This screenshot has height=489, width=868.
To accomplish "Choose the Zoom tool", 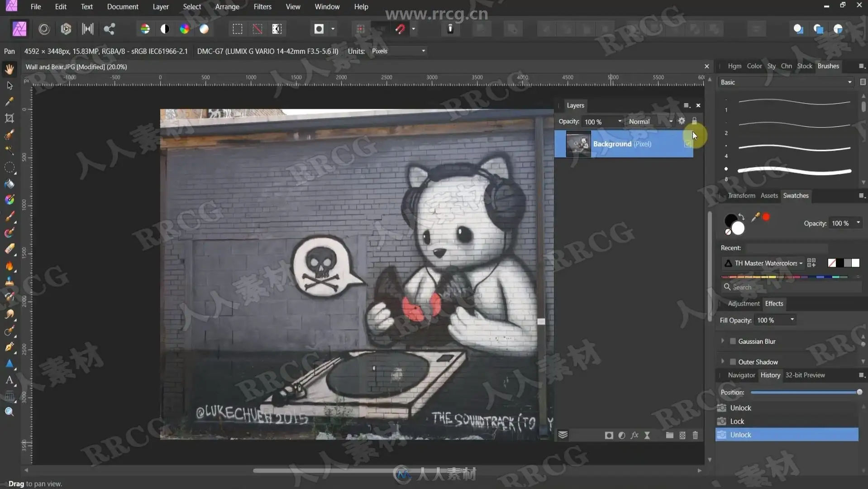I will (x=10, y=412).
